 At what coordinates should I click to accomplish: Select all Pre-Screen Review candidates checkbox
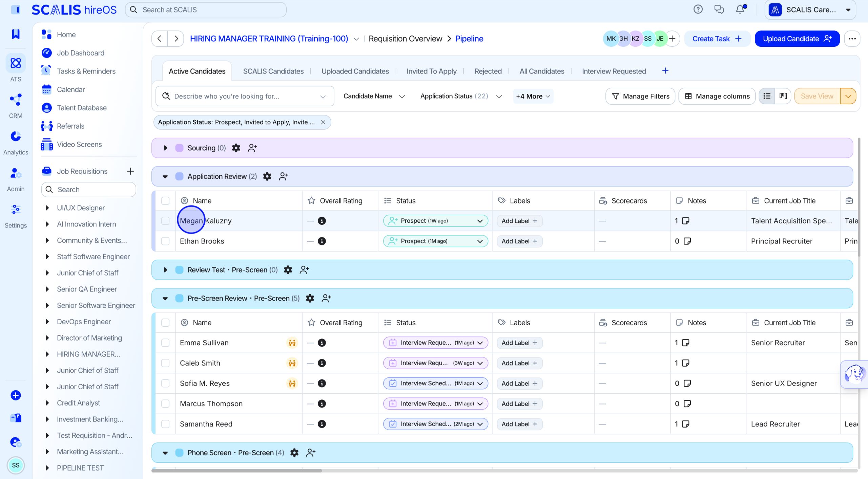(165, 323)
